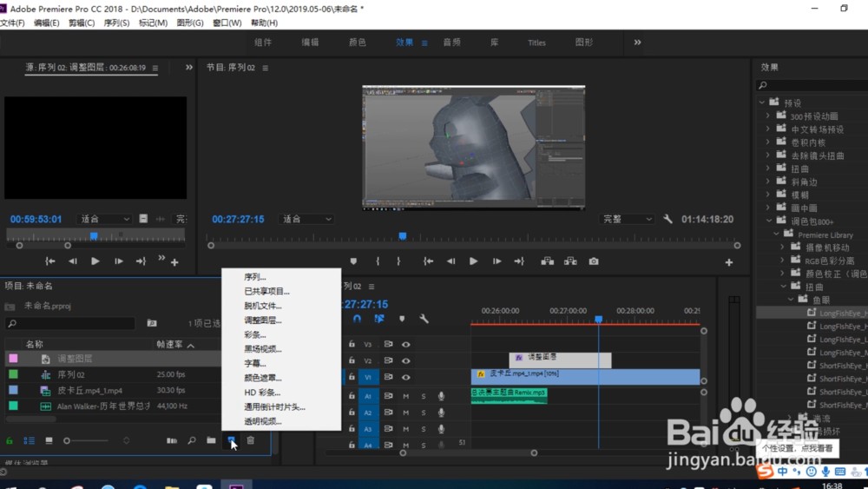Toggle V2 track output eye
The height and width of the screenshot is (489, 868).
pyautogui.click(x=405, y=360)
